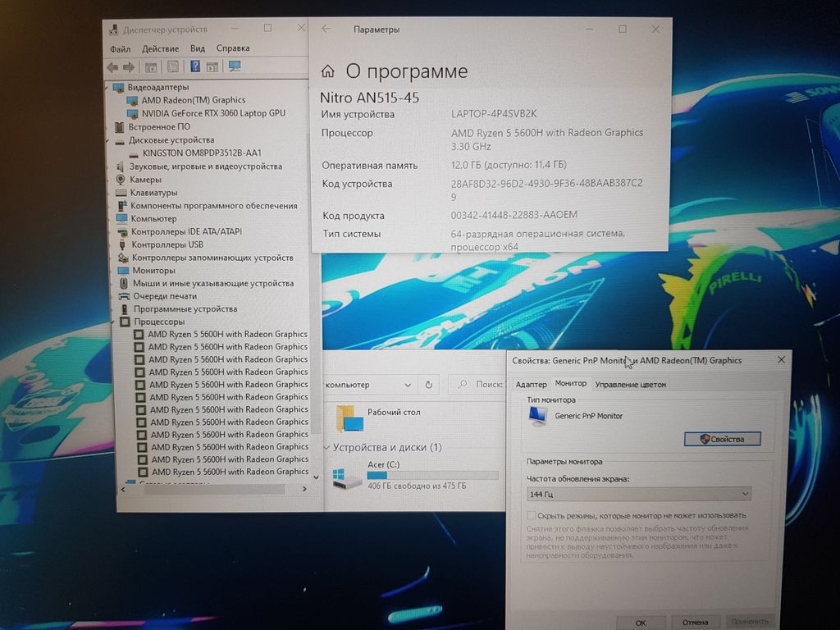840x630 pixels.
Task: Open the Действие menu
Action: click(x=159, y=48)
